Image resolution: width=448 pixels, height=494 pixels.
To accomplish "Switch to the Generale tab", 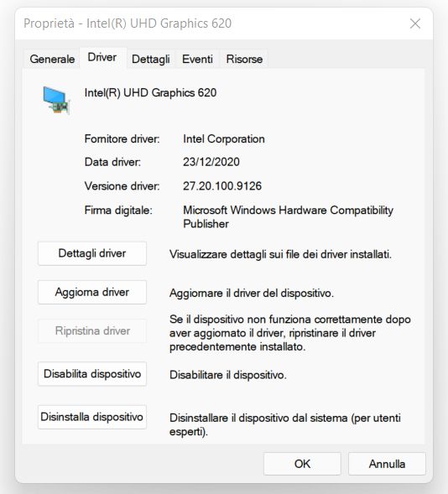I will (52, 59).
